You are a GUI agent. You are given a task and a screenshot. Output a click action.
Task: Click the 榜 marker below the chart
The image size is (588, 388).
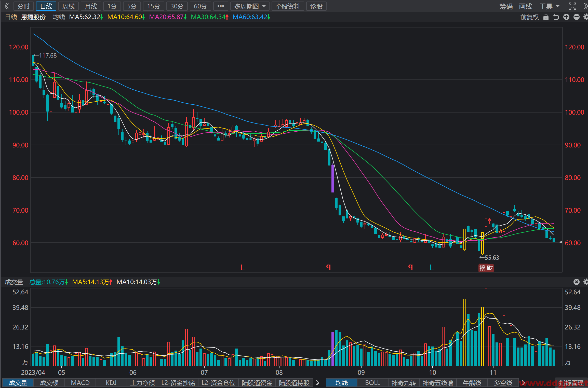click(x=482, y=268)
